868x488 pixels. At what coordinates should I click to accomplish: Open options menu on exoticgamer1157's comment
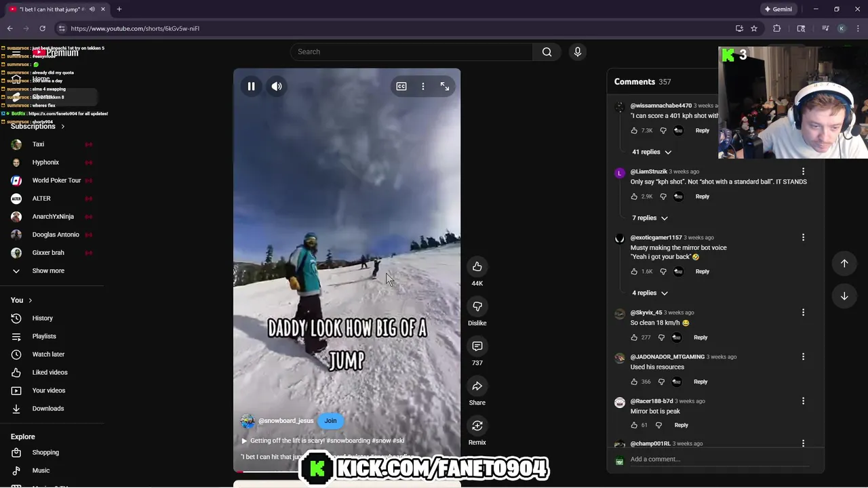[803, 237]
